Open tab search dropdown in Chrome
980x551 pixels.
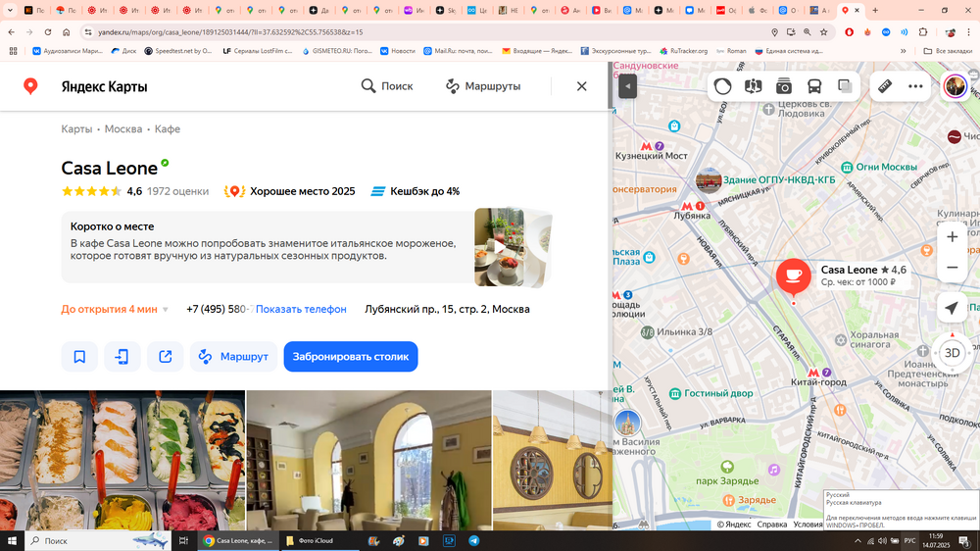click(10, 10)
